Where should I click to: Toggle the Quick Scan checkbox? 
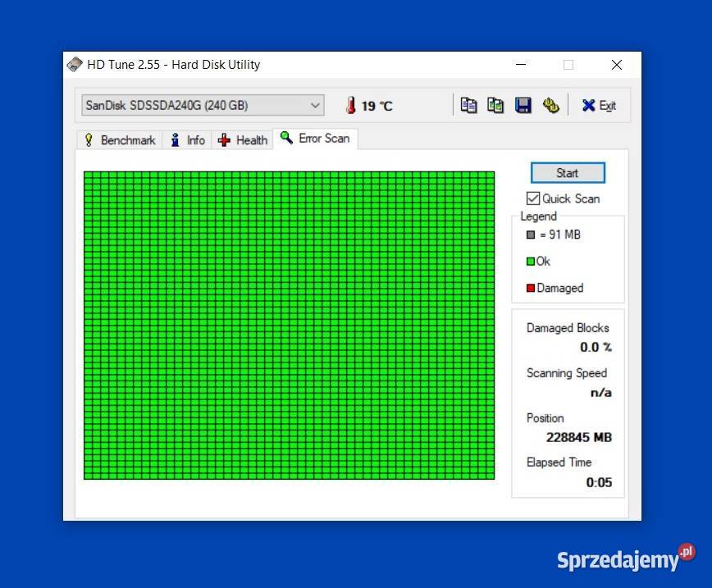[x=533, y=198]
